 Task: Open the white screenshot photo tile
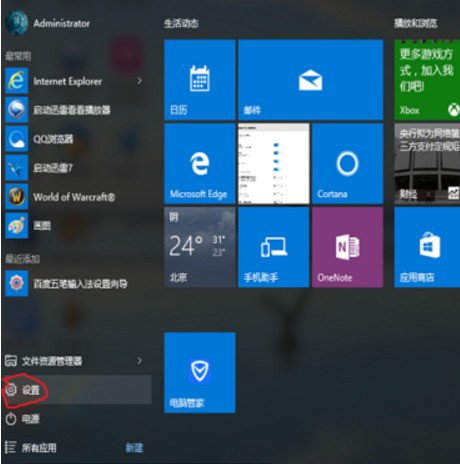[x=274, y=163]
